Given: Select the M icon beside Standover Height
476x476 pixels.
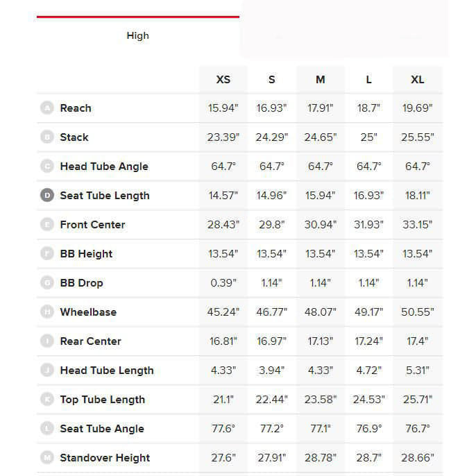Looking at the screenshot, I should 47,458.
